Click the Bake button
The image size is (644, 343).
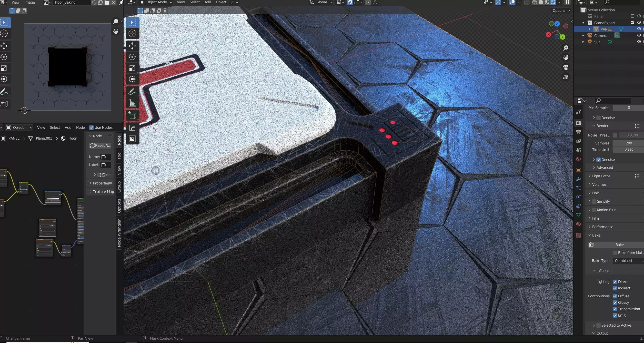pyautogui.click(x=616, y=245)
